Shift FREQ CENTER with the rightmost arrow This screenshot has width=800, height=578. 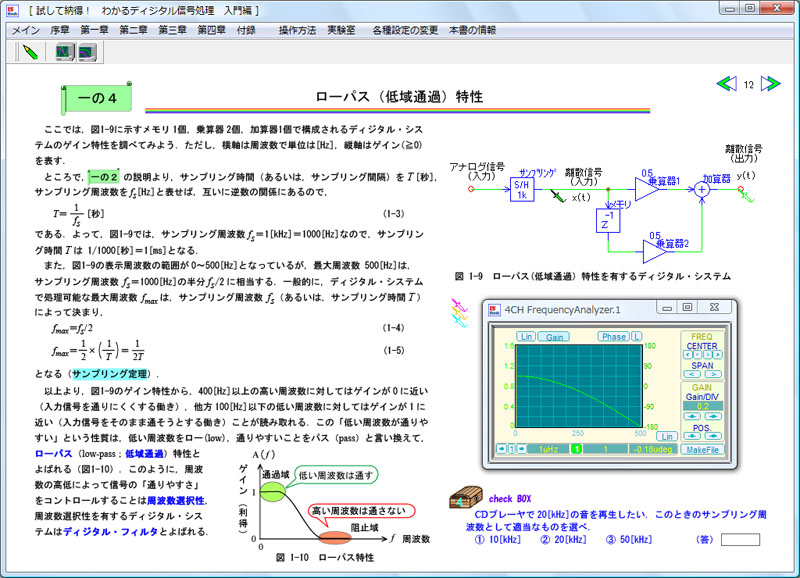tap(717, 355)
